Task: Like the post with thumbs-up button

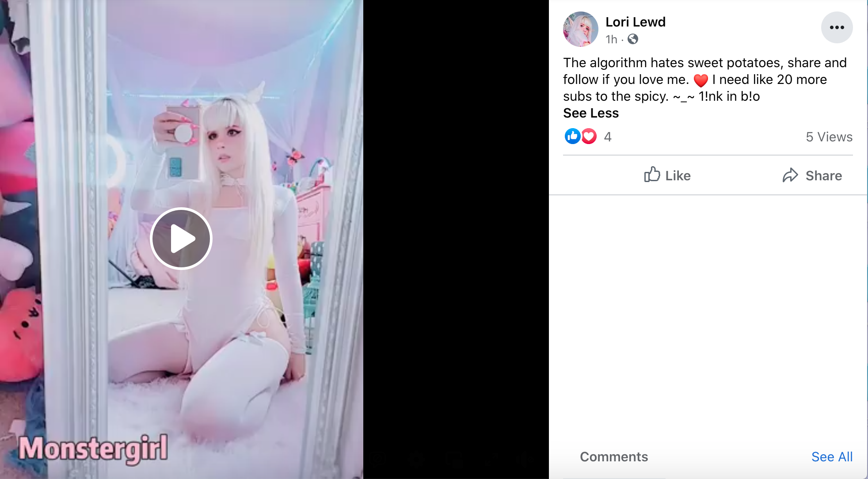Action: tap(667, 175)
